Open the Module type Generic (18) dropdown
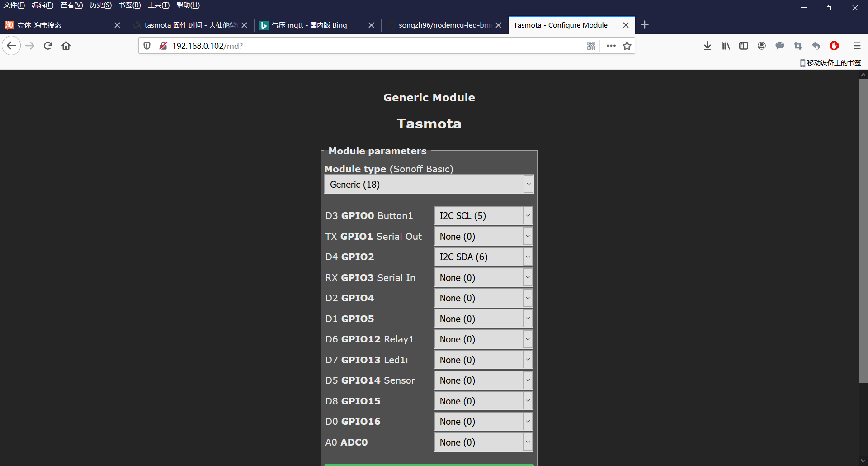Image resolution: width=868 pixels, height=466 pixels. click(429, 185)
